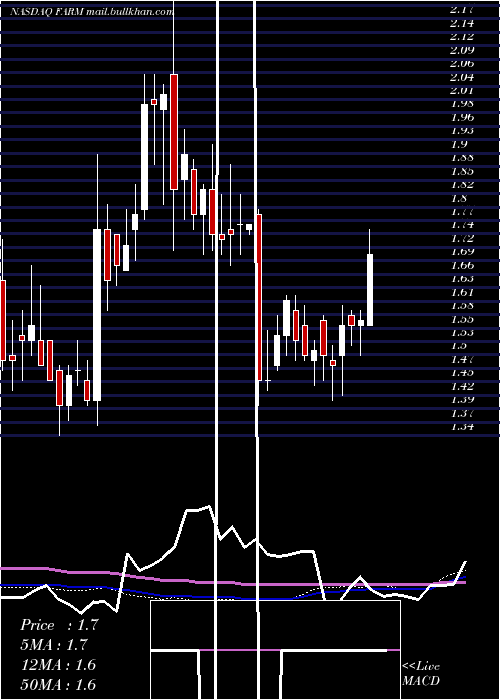Select the 2.14 price axis label
The image size is (500, 700).
tap(462, 23)
